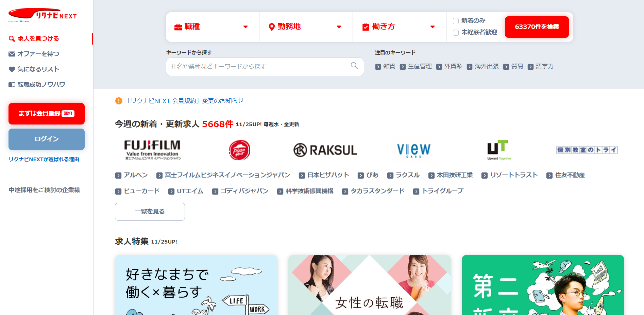Screen dimensions: 644x315
Task: Click まずは会員登録 button
Action: (47, 114)
